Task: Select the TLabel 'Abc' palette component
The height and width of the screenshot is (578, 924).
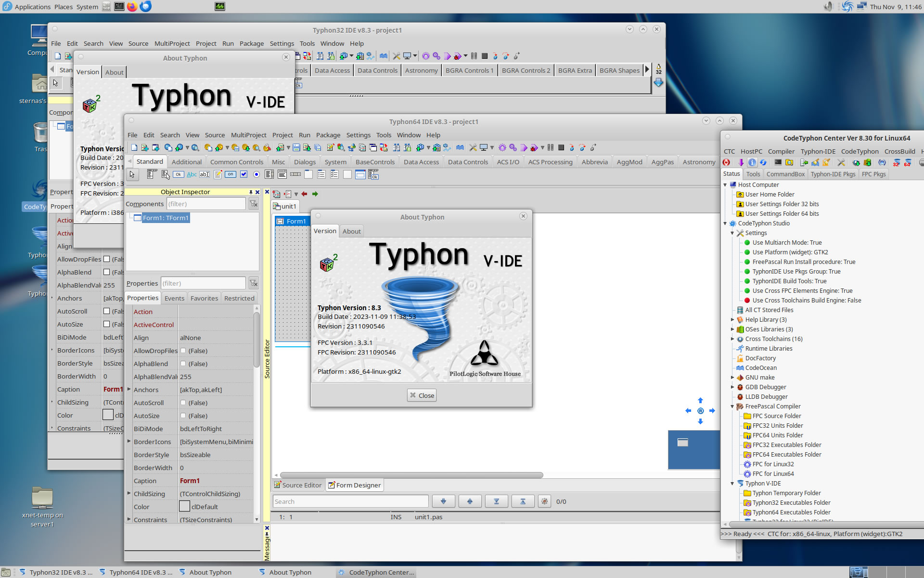Action: [192, 174]
